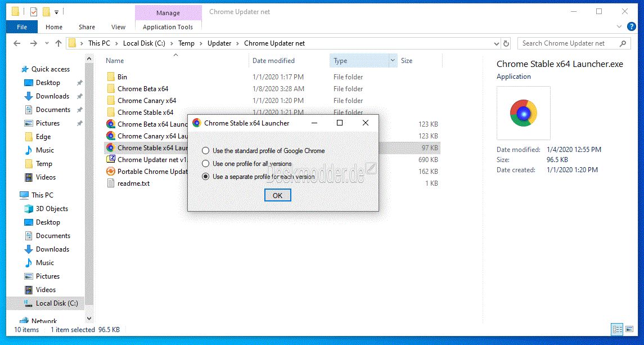644x345 pixels.
Task: Select This PC in navigation pane
Action: coord(42,195)
